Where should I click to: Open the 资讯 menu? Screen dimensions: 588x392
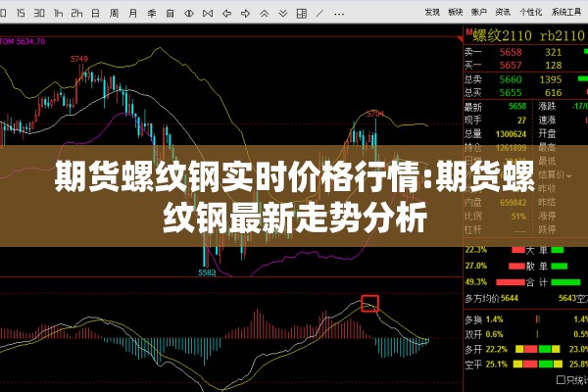[503, 12]
